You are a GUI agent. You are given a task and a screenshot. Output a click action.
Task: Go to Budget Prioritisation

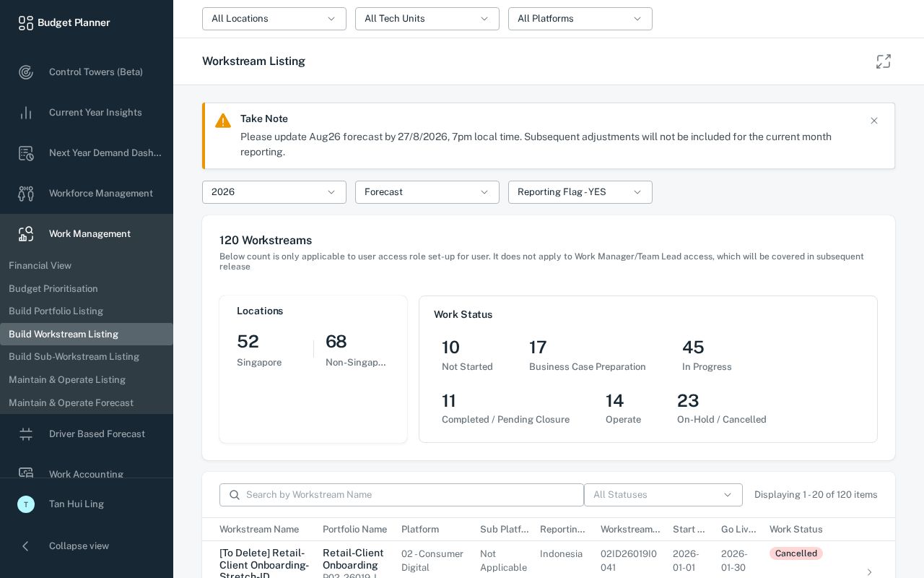pyautogui.click(x=87, y=289)
